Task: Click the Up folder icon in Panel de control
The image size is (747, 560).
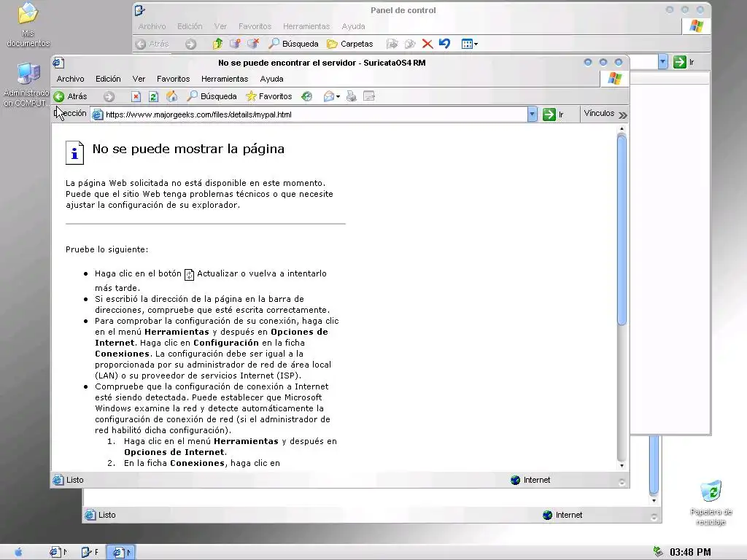Action: point(217,44)
